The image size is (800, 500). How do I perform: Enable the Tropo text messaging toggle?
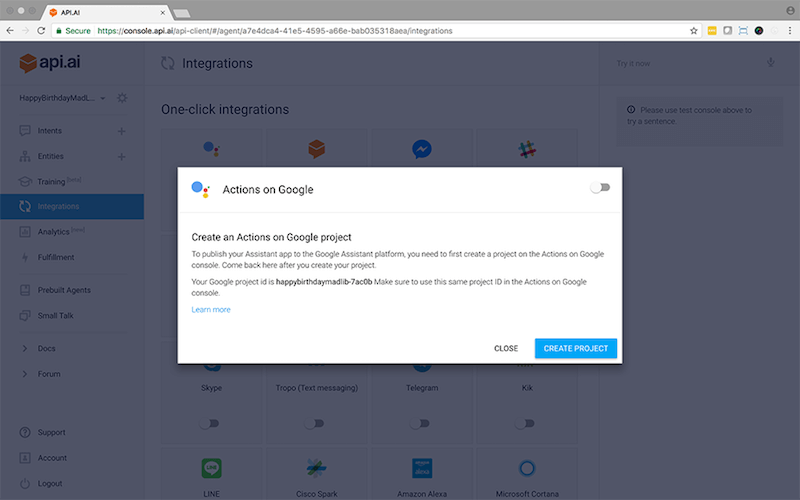pyautogui.click(x=314, y=423)
